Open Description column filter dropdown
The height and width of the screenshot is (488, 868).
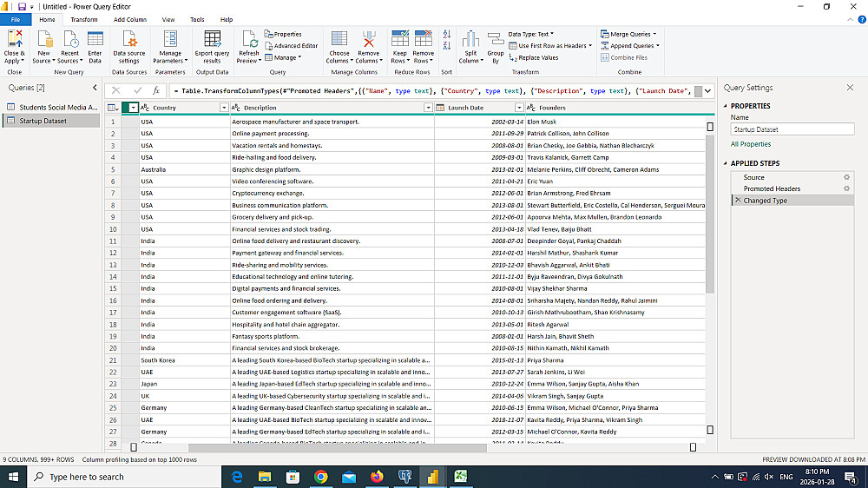(428, 108)
